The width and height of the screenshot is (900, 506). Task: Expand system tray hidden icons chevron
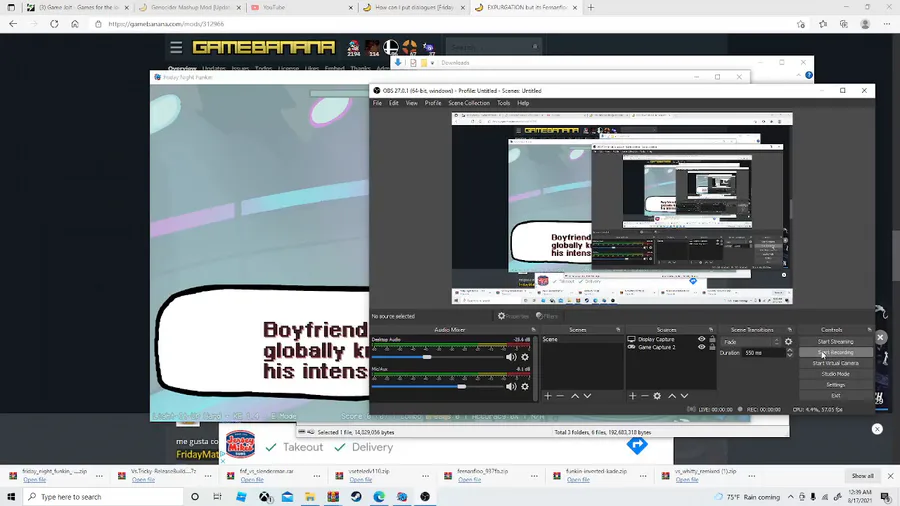tap(790, 497)
